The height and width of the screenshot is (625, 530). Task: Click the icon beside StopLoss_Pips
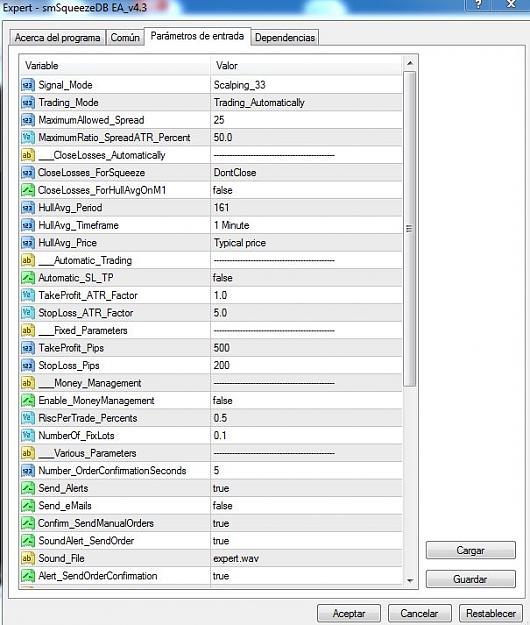[28, 366]
